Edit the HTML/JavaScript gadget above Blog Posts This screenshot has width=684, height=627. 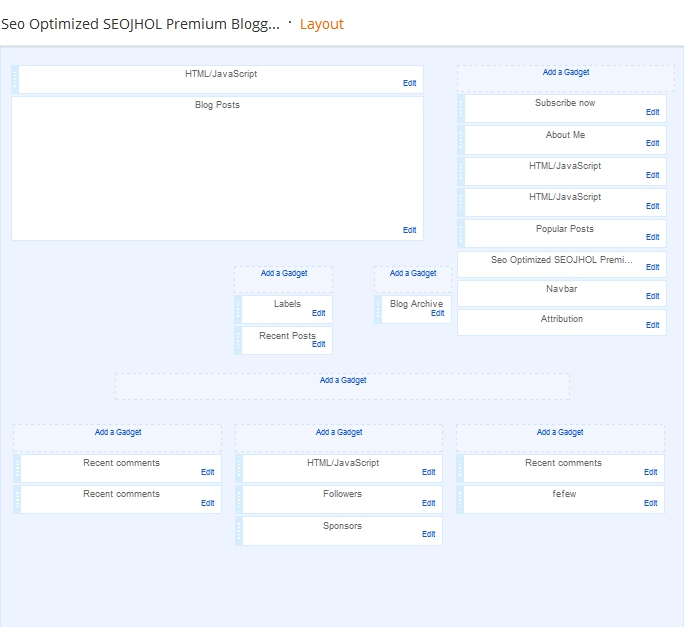point(409,83)
